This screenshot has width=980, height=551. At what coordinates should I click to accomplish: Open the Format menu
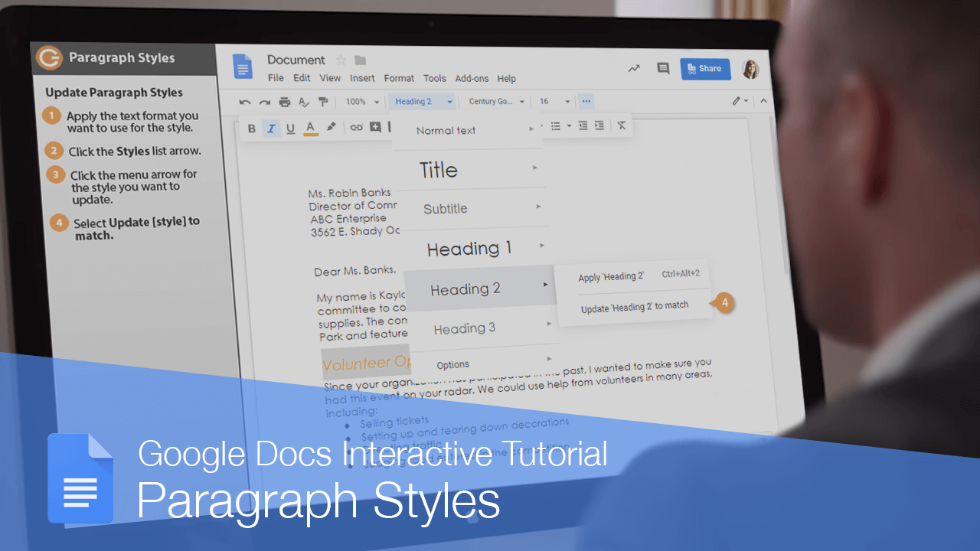[399, 78]
